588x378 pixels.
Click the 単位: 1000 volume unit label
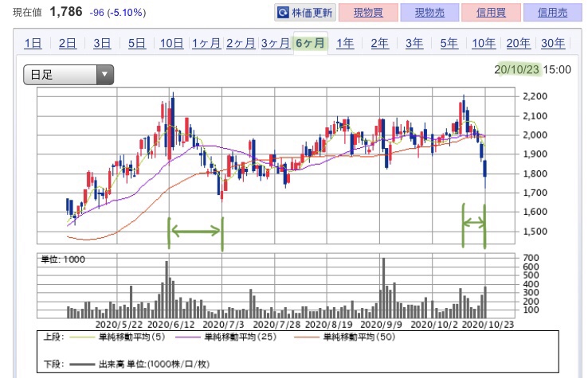tap(63, 259)
